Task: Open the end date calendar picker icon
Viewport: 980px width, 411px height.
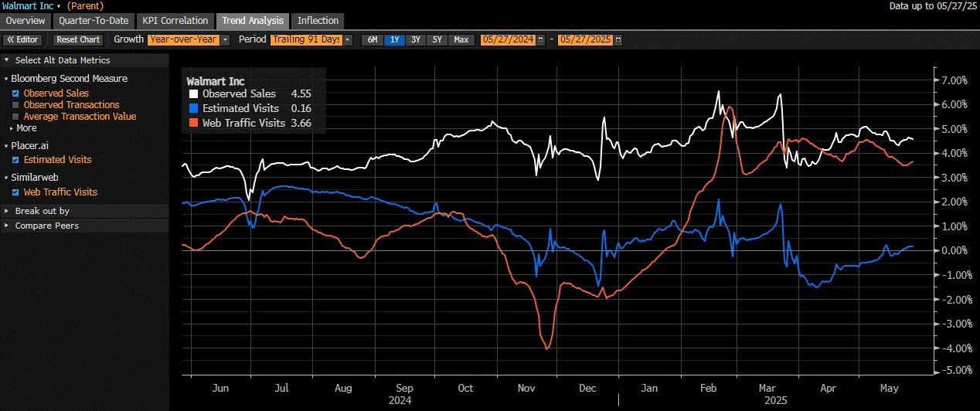Action: click(x=618, y=39)
